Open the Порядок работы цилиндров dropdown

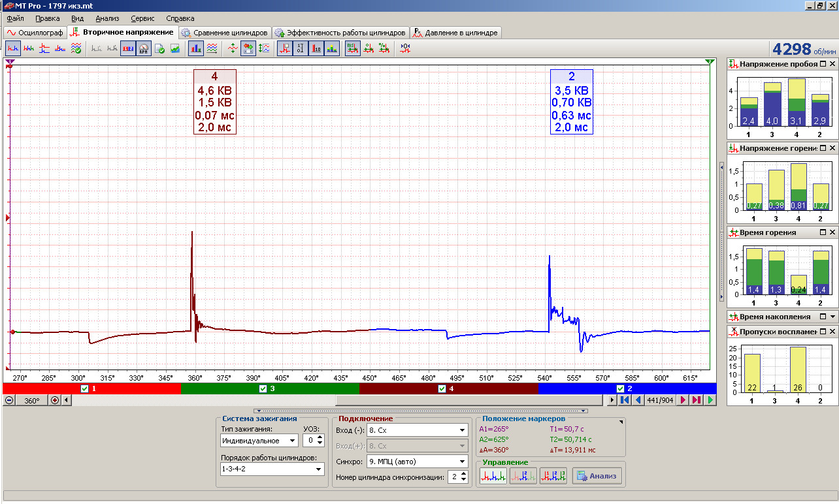319,469
